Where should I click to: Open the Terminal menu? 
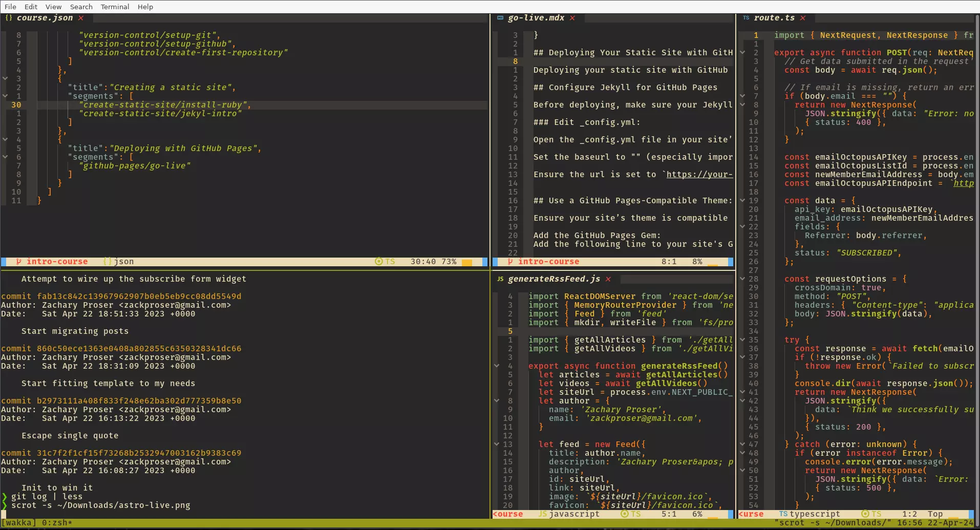coord(115,7)
